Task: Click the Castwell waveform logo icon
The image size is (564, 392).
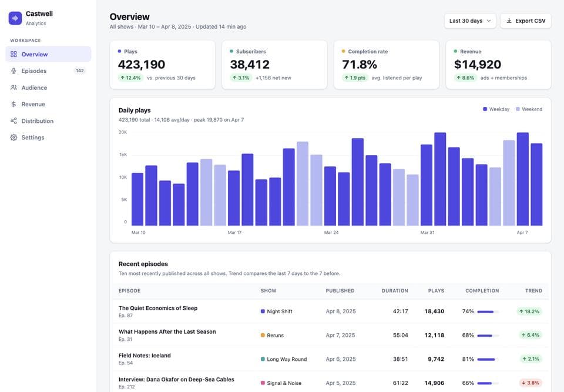Action: coord(15,18)
